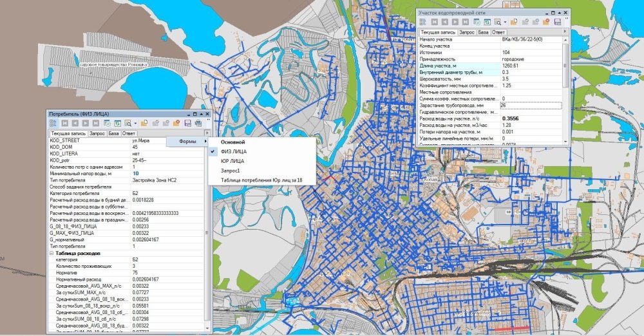The height and width of the screenshot is (336, 644).
Task: Click Таблица потребления Юр лиц за 18
Action: tap(261, 180)
